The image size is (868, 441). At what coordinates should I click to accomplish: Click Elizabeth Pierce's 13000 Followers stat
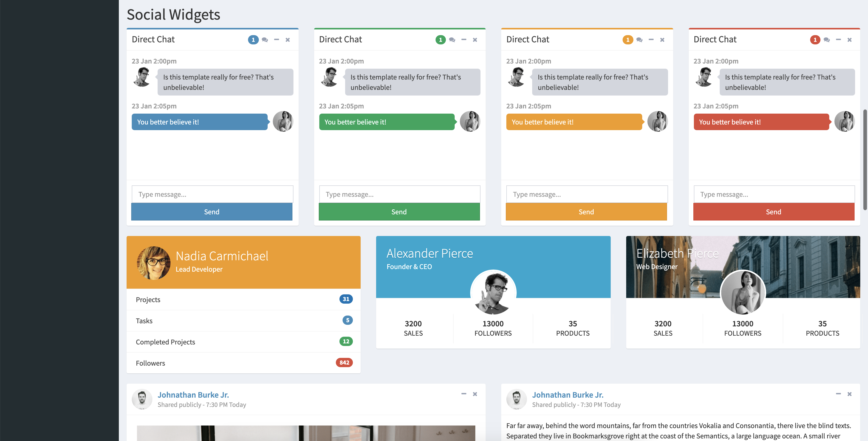coord(743,328)
